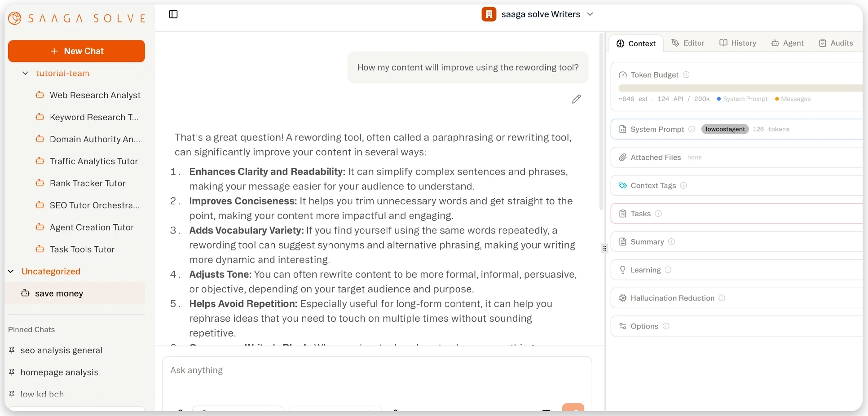Click the Hallucination Reduction icon

[623, 298]
